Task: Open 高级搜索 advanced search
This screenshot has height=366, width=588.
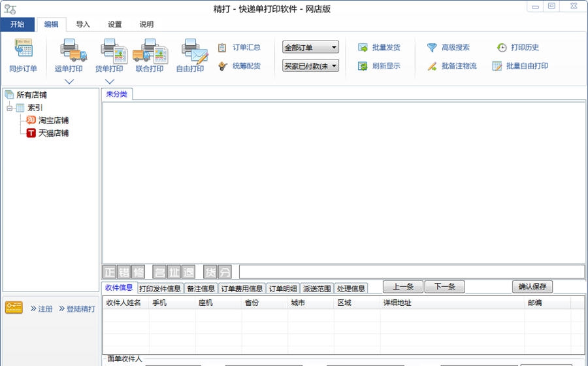Action: tap(448, 48)
